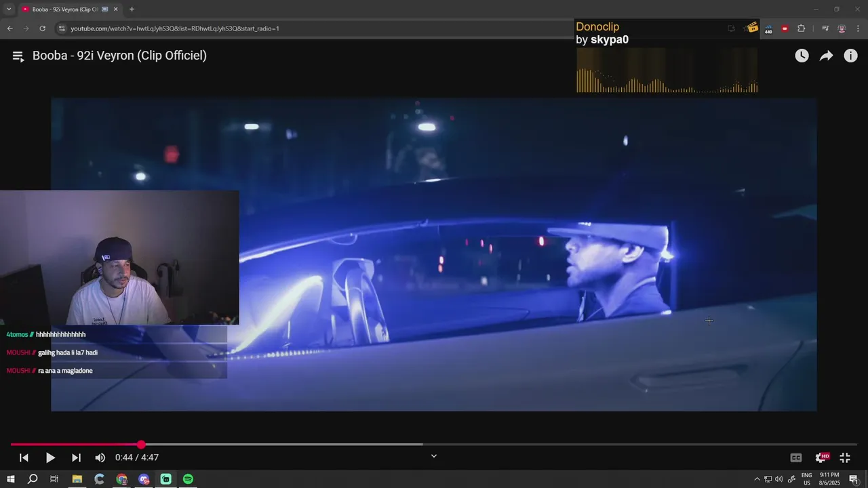The image size is (868, 488).
Task: Mute the video volume
Action: coord(100,457)
